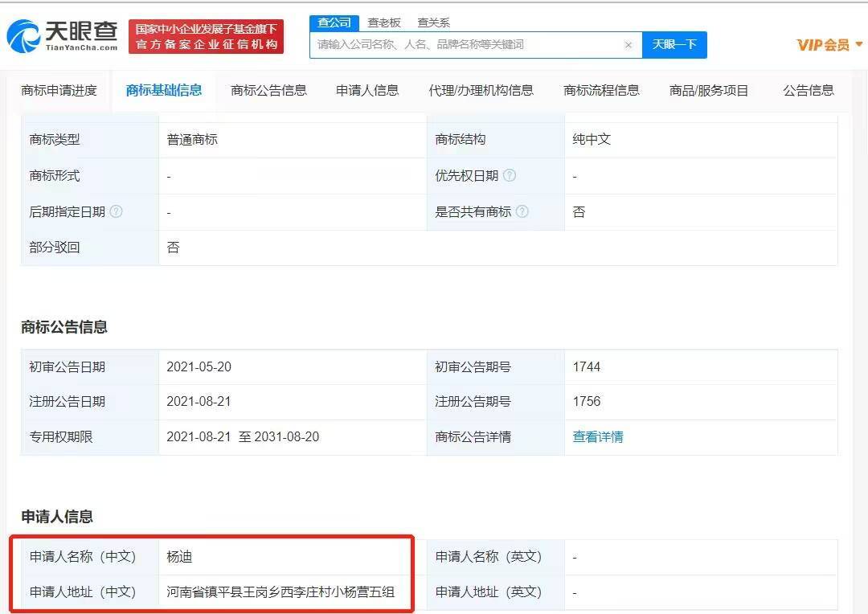Open 代理/办理机构信息 tab
The height and width of the screenshot is (614, 868).
[x=481, y=91]
